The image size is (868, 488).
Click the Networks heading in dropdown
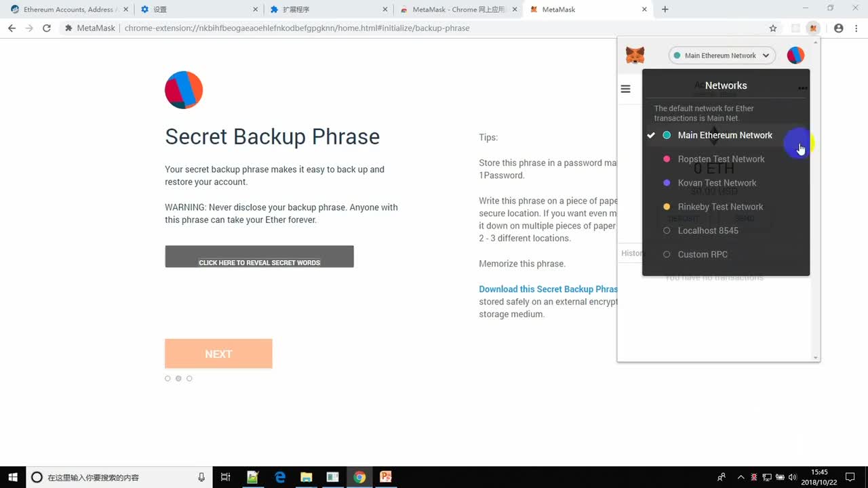point(726,85)
